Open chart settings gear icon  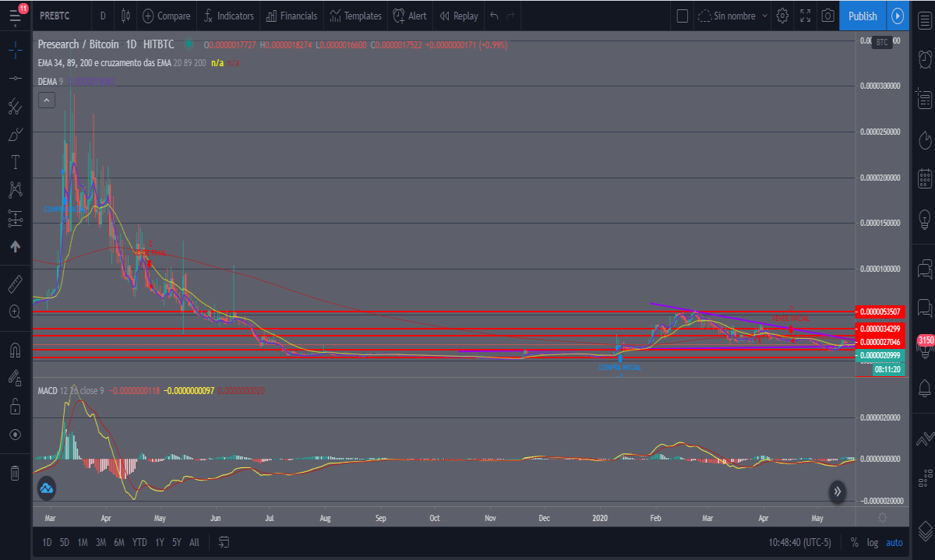point(782,16)
